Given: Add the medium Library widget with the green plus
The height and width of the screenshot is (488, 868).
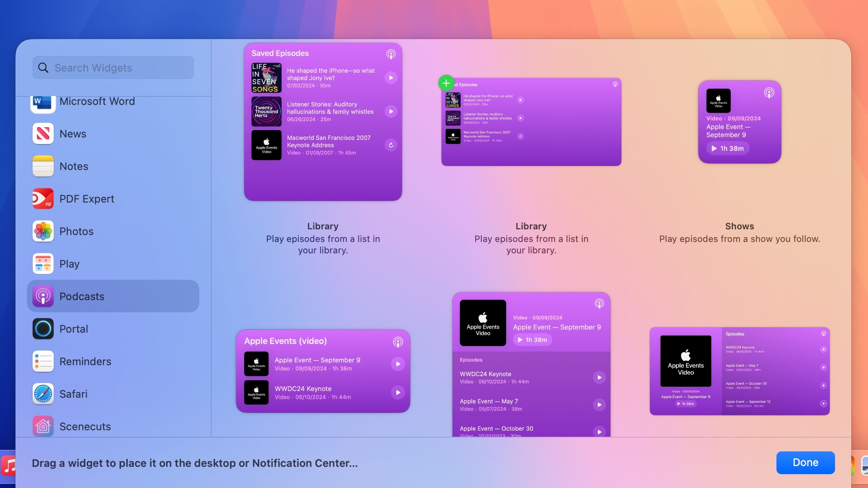Looking at the screenshot, I should tap(446, 83).
